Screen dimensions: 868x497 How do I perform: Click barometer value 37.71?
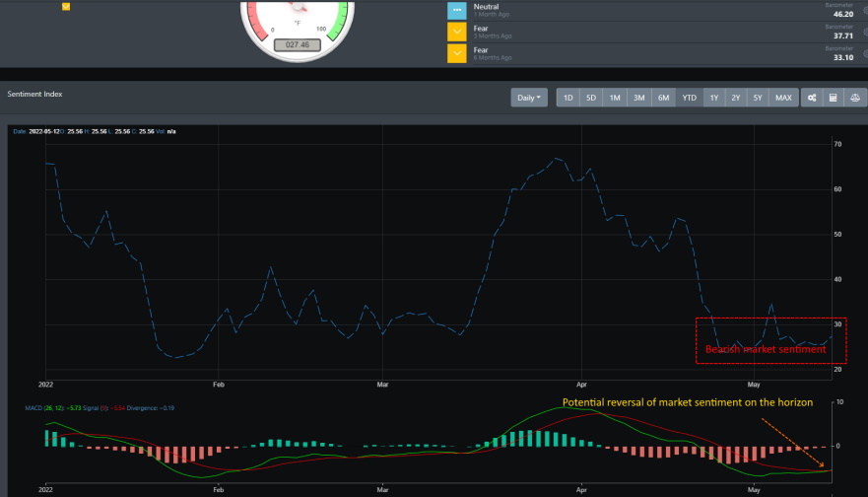(843, 36)
